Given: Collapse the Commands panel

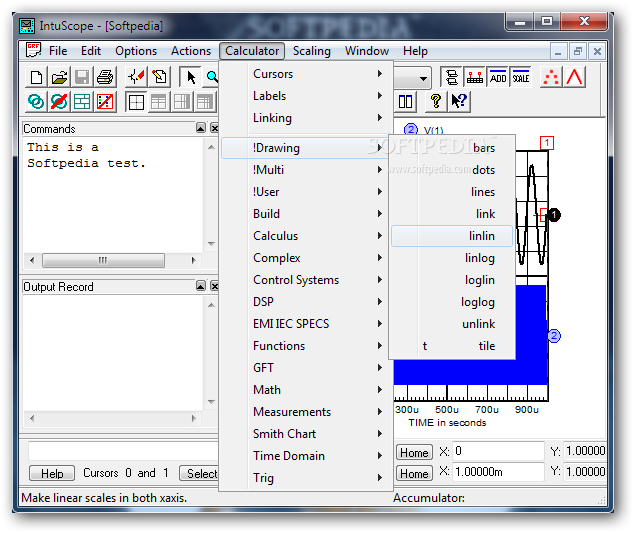Looking at the screenshot, I should [x=201, y=128].
